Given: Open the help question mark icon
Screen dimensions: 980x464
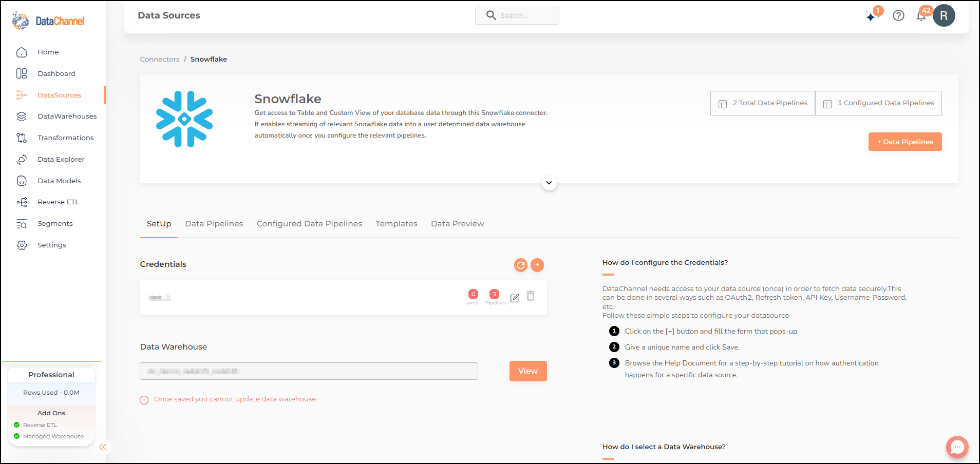Looking at the screenshot, I should click(x=898, y=16).
